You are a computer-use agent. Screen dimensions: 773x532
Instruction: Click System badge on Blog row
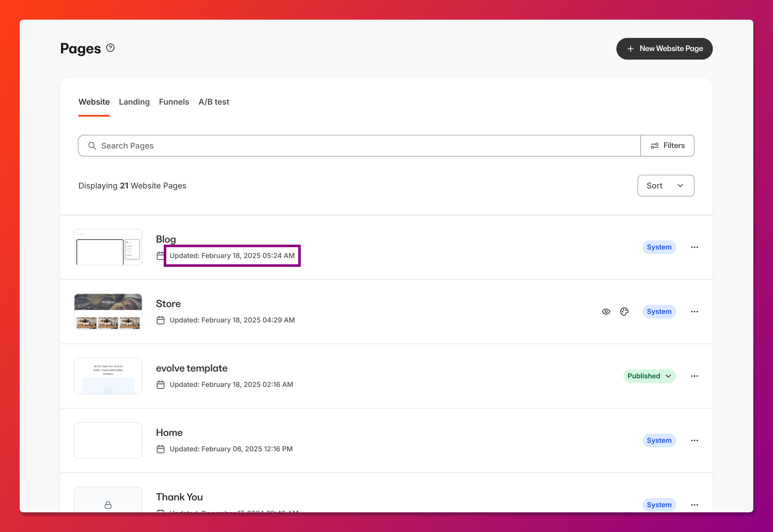pyautogui.click(x=659, y=247)
